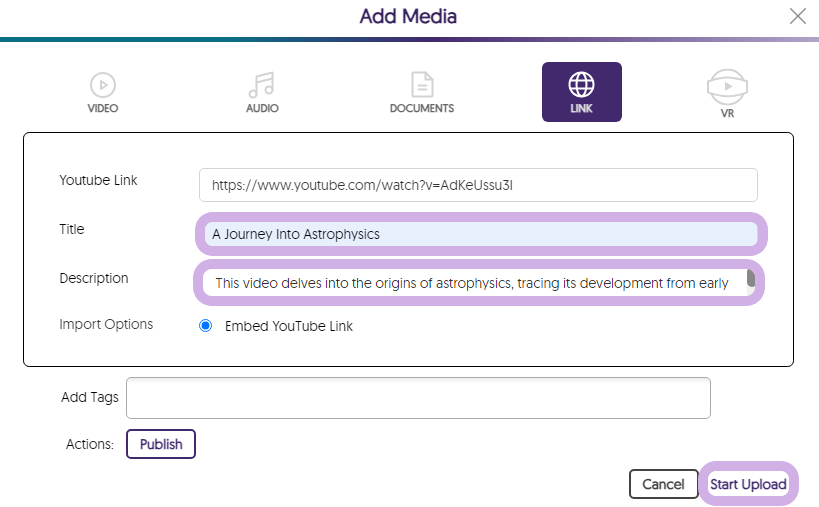The height and width of the screenshot is (507, 819).
Task: Select the VR headset icon
Action: tap(727, 86)
